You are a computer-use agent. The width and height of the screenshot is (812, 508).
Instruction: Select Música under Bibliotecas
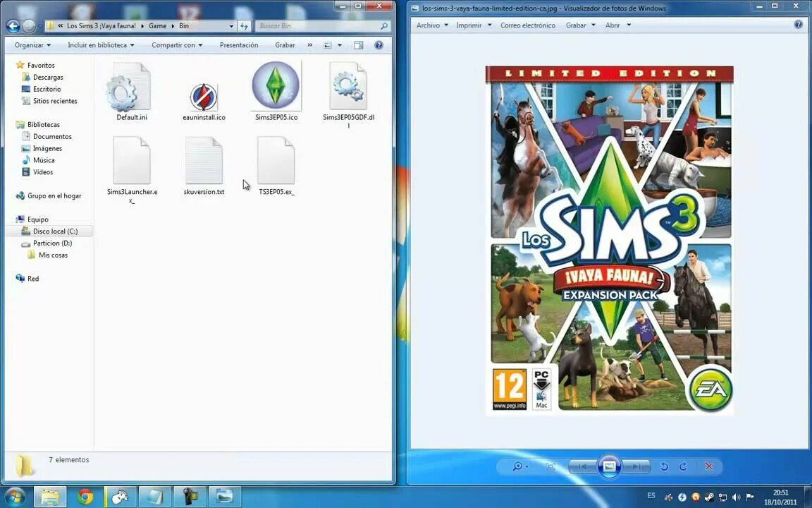point(44,160)
